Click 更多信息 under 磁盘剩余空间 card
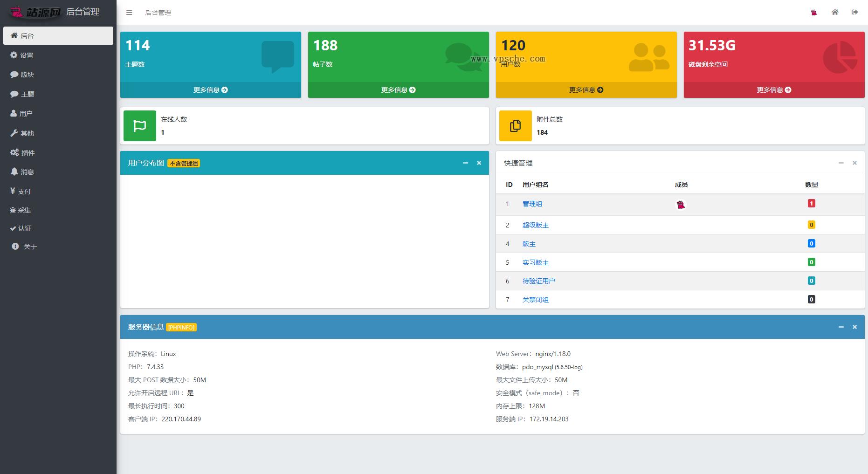The image size is (868, 474). coord(774,90)
